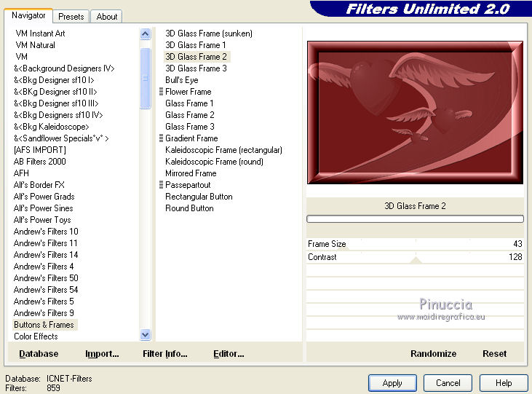This screenshot has height=394, width=532.
Task: Open the Color Effects category
Action: 36,336
